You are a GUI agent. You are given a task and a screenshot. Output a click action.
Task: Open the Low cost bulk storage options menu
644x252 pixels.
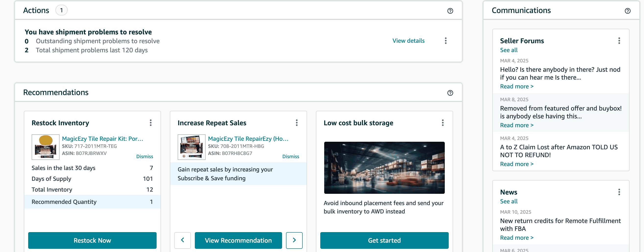pos(442,123)
